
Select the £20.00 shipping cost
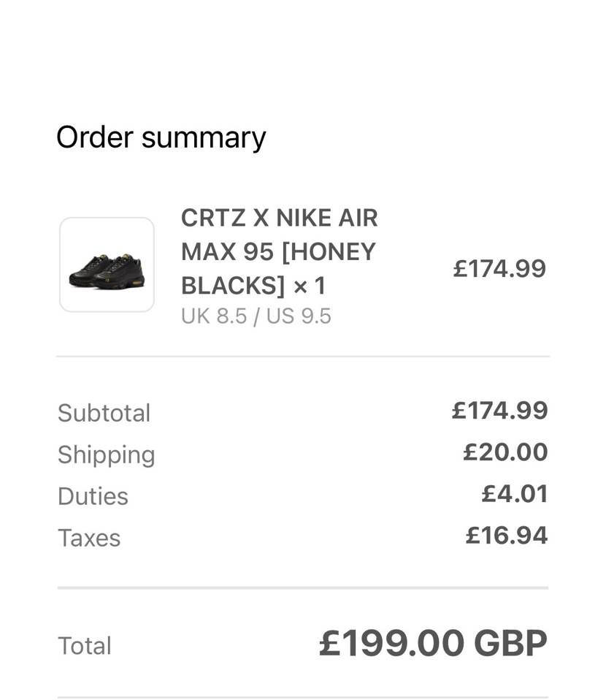tap(505, 452)
